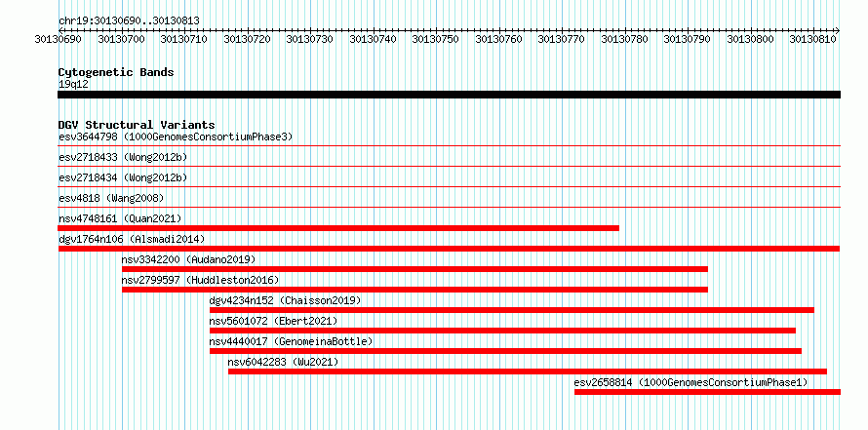Click the red bar for nsv4748161
Screen dimensions: 868x430
pyautogui.click(x=338, y=228)
